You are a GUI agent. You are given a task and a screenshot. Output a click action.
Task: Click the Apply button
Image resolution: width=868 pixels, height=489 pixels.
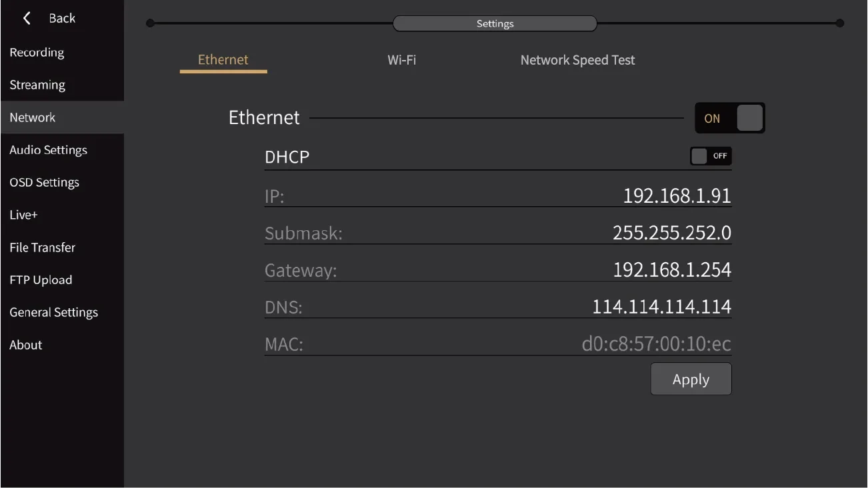click(691, 379)
